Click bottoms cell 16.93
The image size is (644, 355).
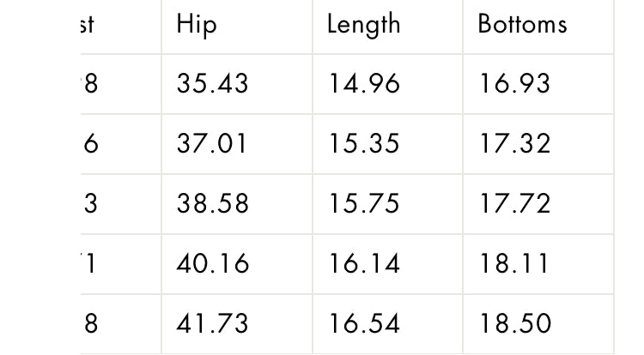coord(514,84)
